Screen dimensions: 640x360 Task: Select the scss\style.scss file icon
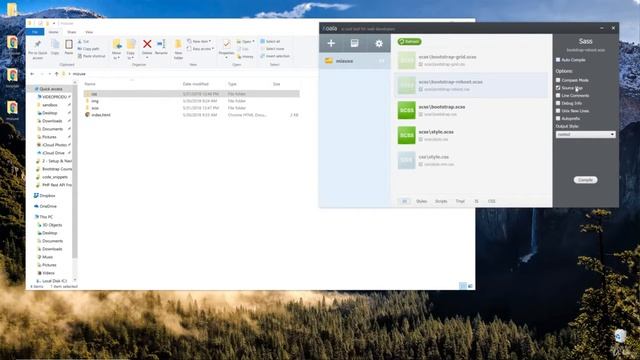tap(407, 135)
